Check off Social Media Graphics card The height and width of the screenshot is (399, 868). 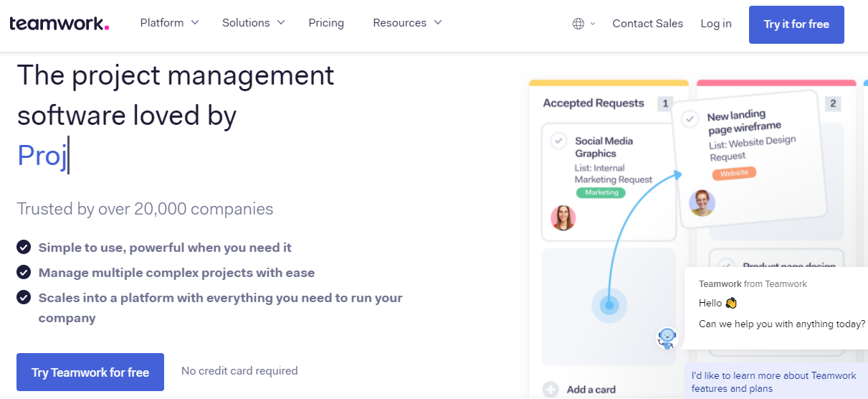[x=559, y=141]
